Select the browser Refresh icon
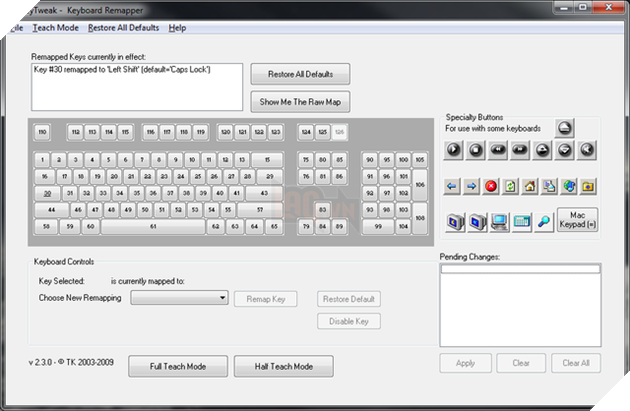The height and width of the screenshot is (411, 630). click(510, 186)
